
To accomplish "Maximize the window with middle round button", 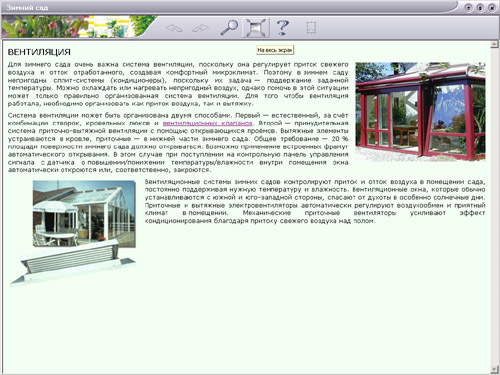I will pos(480,7).
